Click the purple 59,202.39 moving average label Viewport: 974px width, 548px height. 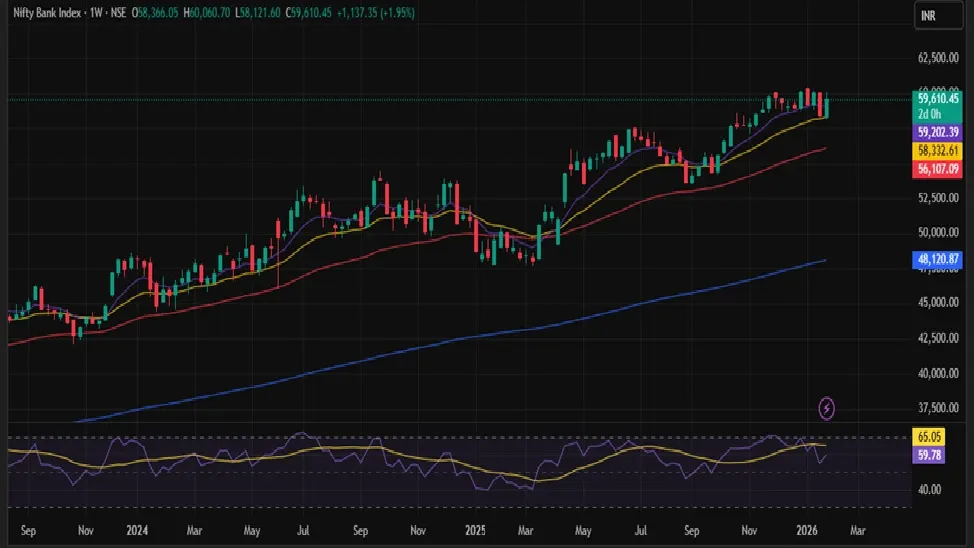(937, 132)
